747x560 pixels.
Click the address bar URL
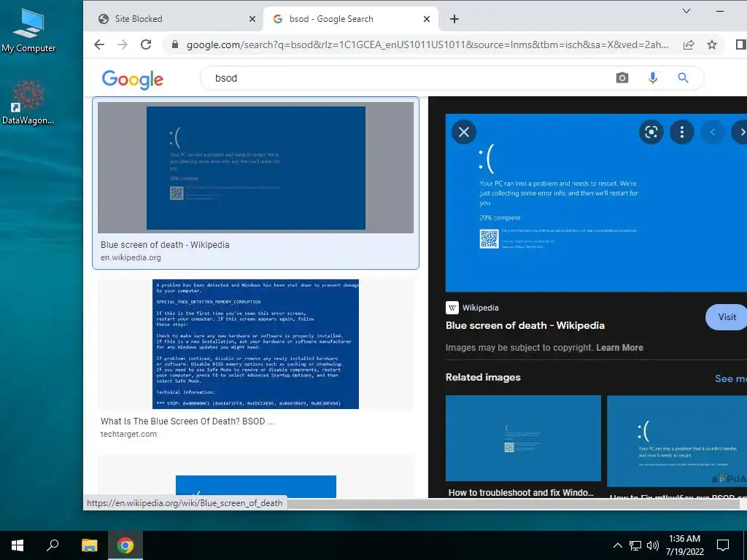coord(427,44)
